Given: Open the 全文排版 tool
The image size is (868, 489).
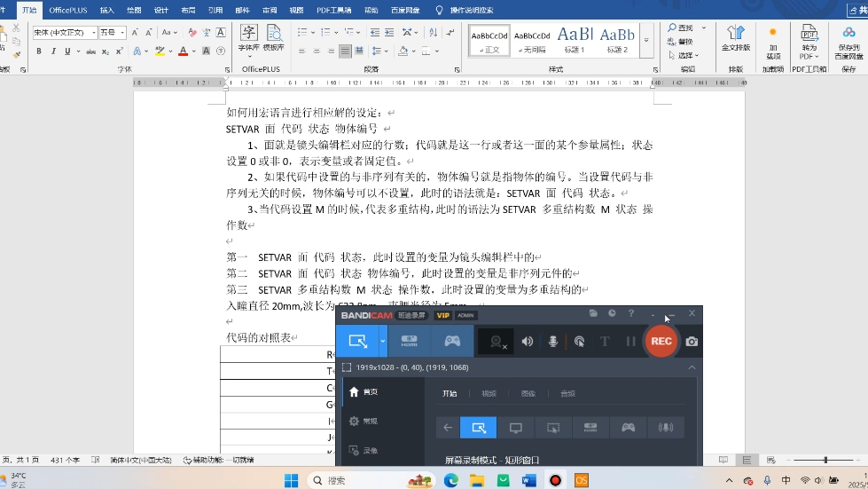Looking at the screenshot, I should tap(736, 38).
